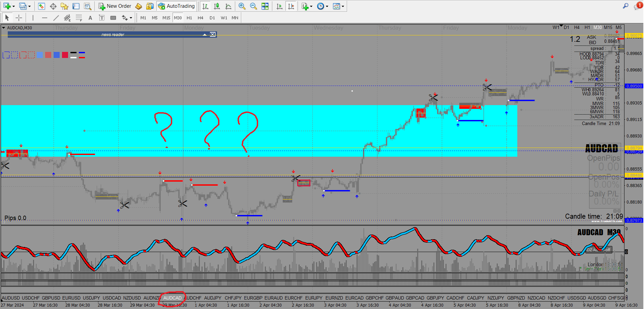
Task: Select the blue dashed rectangle shape button
Action: (x=14, y=55)
